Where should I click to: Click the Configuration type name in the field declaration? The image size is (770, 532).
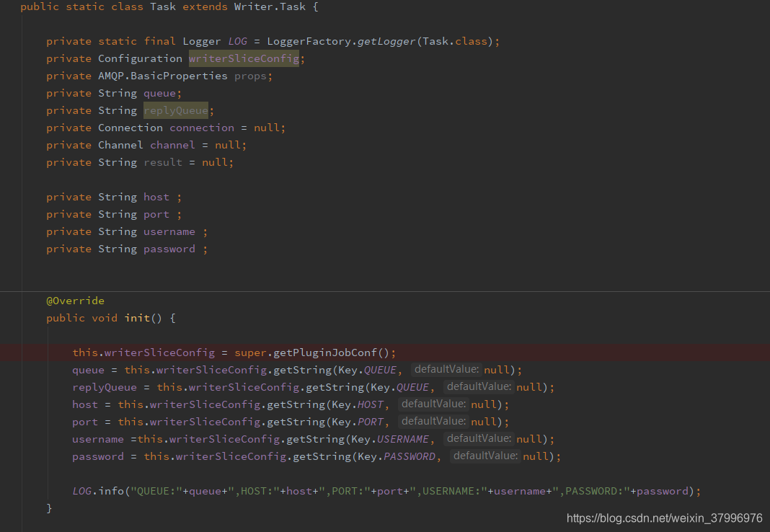click(140, 58)
